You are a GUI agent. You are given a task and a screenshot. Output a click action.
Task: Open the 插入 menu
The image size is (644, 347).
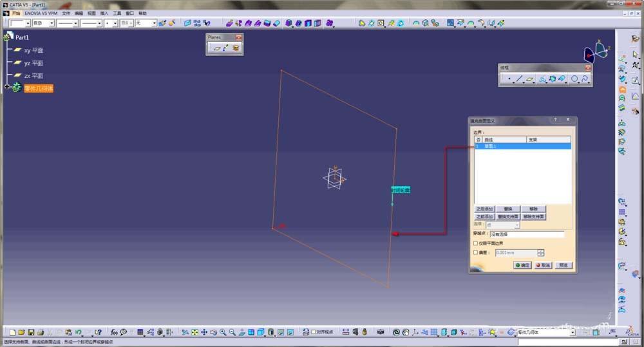(104, 13)
